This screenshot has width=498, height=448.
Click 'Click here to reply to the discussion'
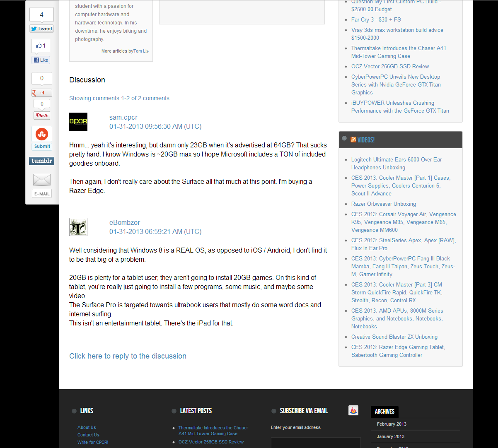[128, 356]
